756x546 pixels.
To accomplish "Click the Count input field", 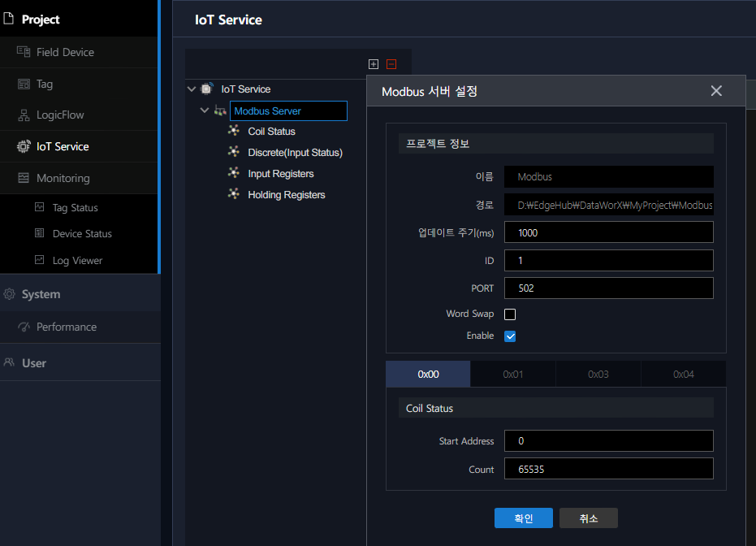I will click(608, 469).
